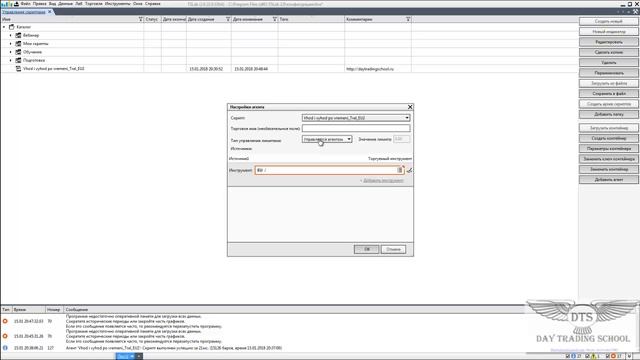Click the Создать контейнер button
Screen dimensions: 640x360
tap(609, 138)
